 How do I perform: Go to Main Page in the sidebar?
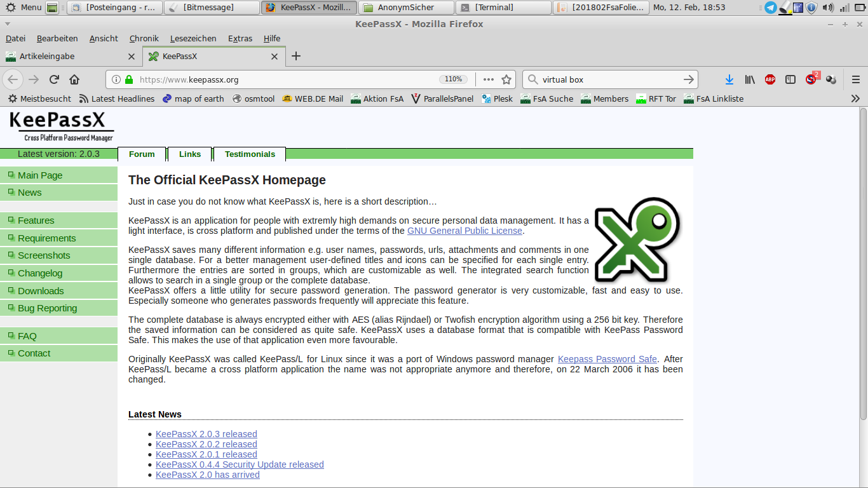58,175
